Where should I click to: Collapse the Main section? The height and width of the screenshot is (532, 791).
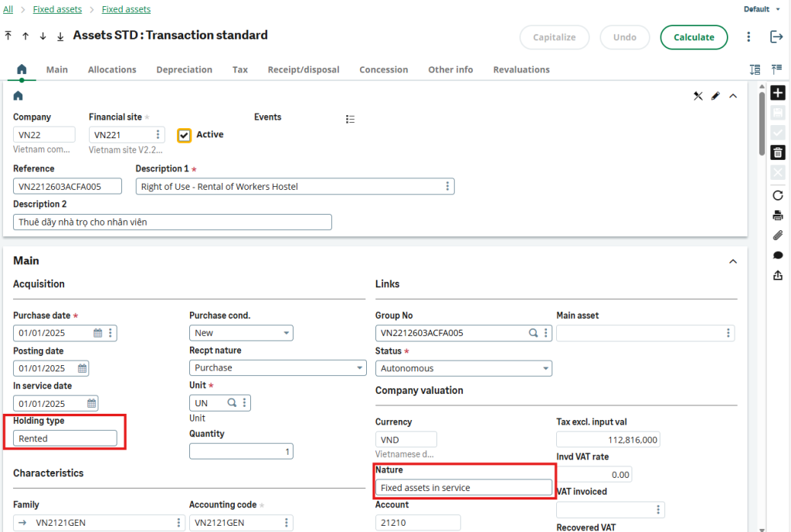click(x=733, y=262)
